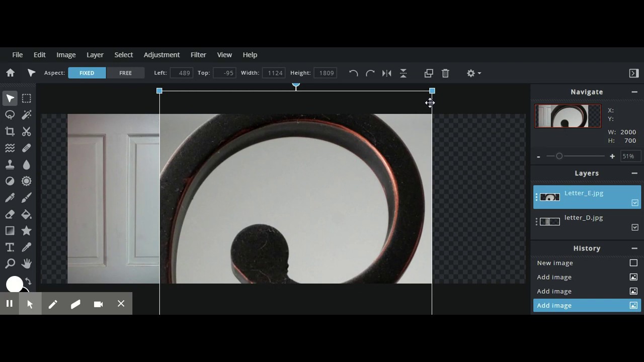
Task: Select the Lasso selection tool
Action: coord(10,115)
